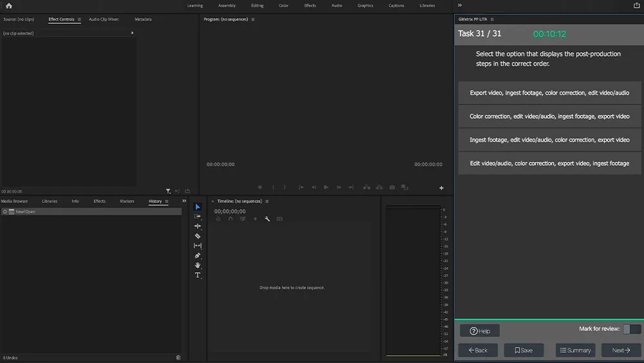Select the Type tool
The width and height of the screenshot is (644, 363).
(x=198, y=275)
